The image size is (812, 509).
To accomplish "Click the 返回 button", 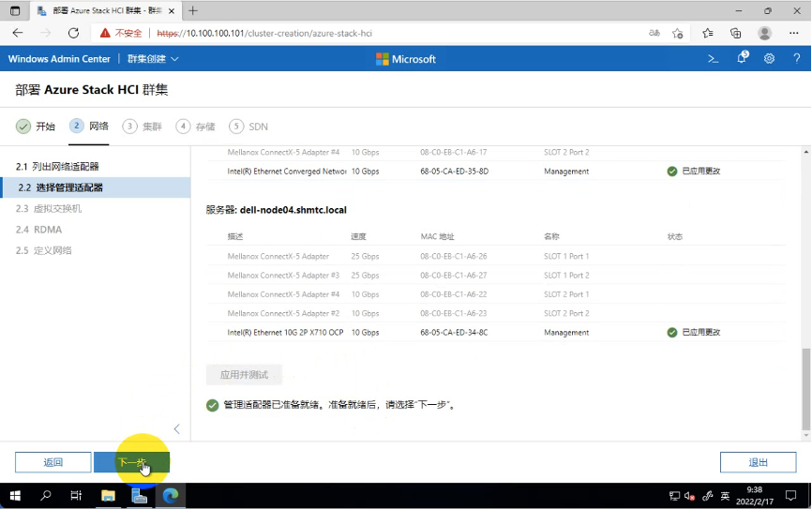I will tap(53, 462).
